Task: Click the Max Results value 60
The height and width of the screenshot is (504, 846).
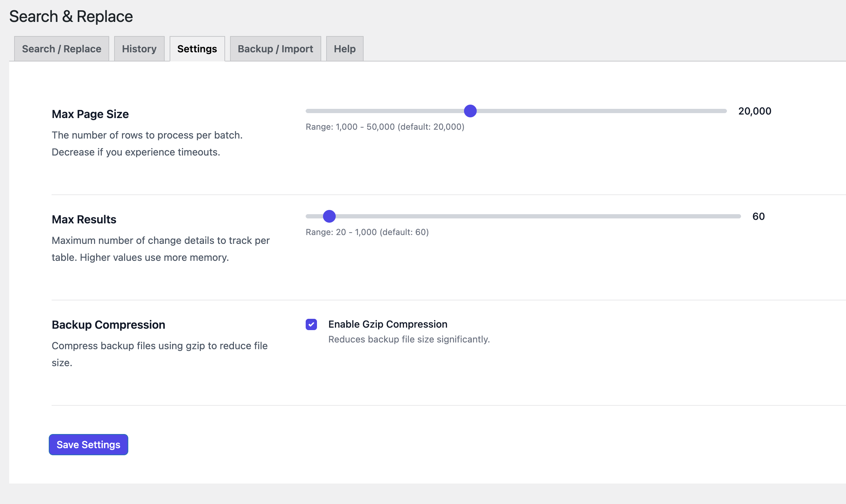Action: (x=758, y=216)
